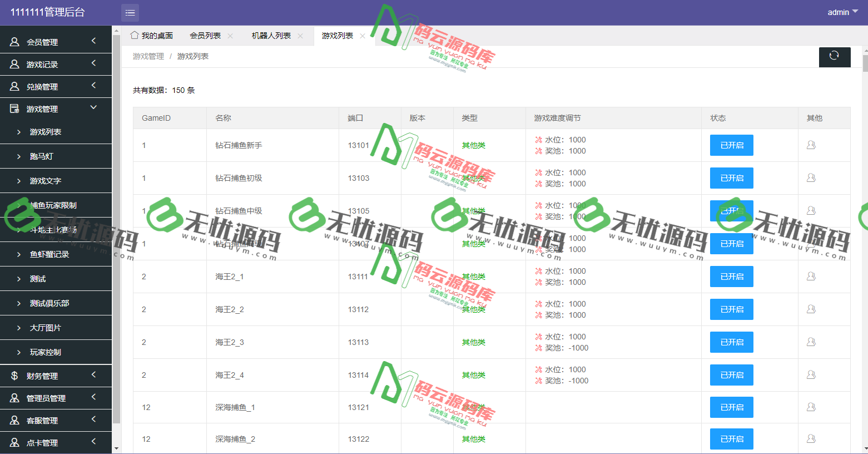
Task: Open the player icon in 其他 column for 钻石捕鱼新手
Action: click(811, 145)
